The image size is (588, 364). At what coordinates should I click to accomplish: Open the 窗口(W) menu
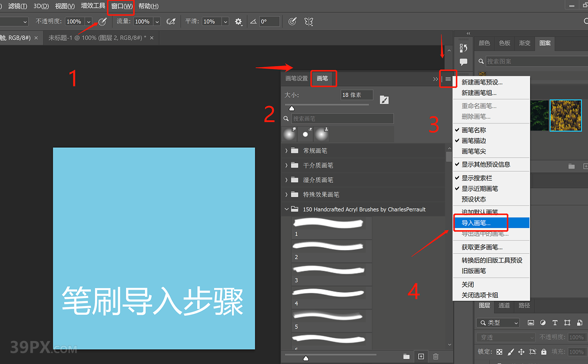(122, 6)
